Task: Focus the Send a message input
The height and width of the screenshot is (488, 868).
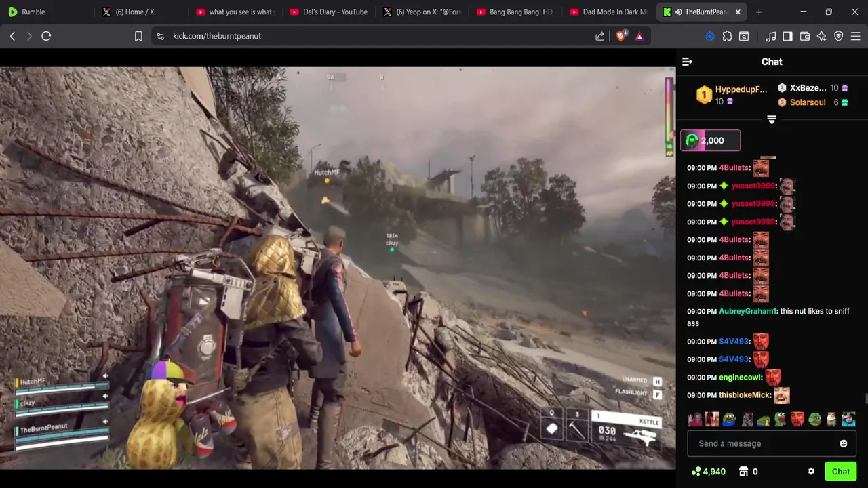Action: 772,443
